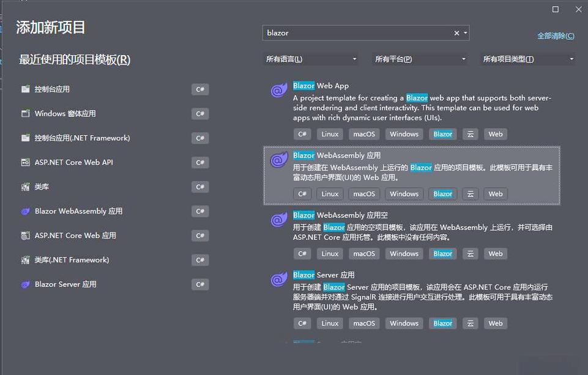This screenshot has width=588, height=375.
Task: Click 最近使用的项目模板 heading
Action: click(x=75, y=59)
